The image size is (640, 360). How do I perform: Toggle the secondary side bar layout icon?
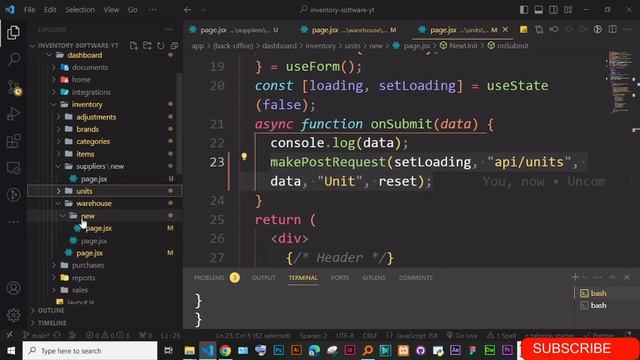[553, 10]
